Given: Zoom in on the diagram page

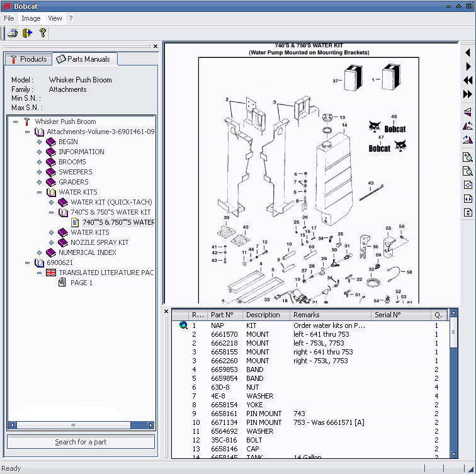Looking at the screenshot, I should tap(468, 157).
